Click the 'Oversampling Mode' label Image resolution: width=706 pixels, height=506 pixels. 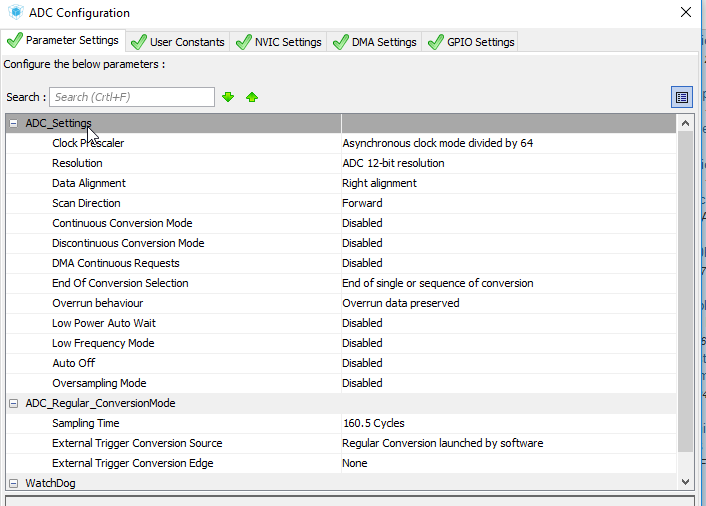point(99,383)
